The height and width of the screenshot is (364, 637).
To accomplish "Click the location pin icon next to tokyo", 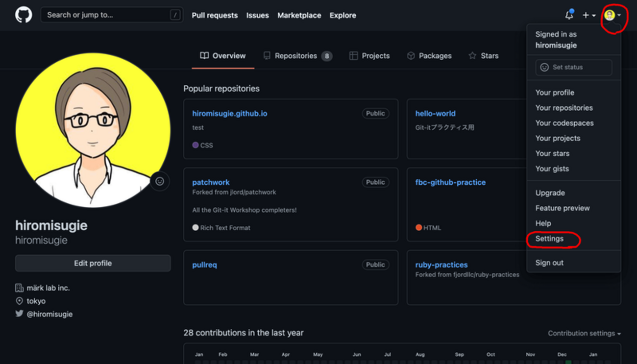I will [x=20, y=301].
